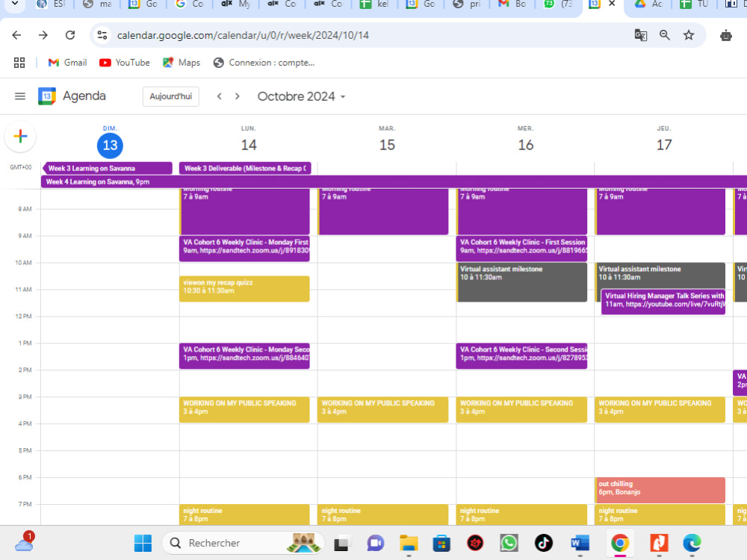The width and height of the screenshot is (747, 560).
Task: Select Wednesday 16 date header
Action: click(x=525, y=146)
